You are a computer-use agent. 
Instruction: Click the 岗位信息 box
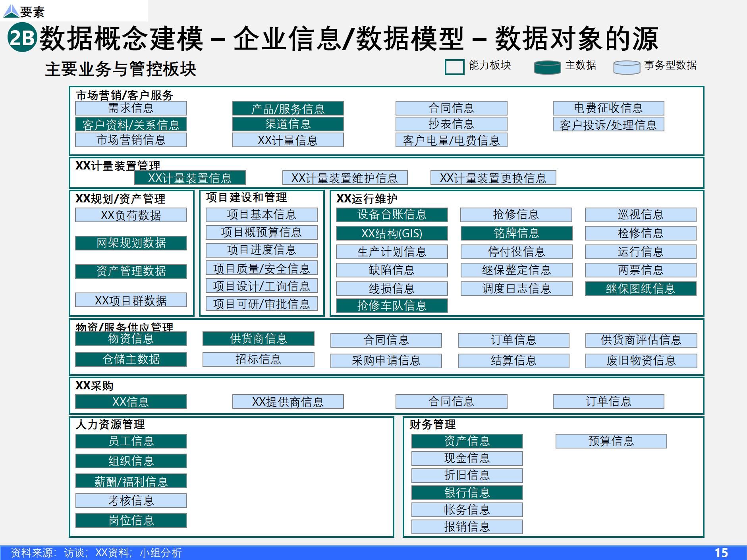[x=131, y=520]
